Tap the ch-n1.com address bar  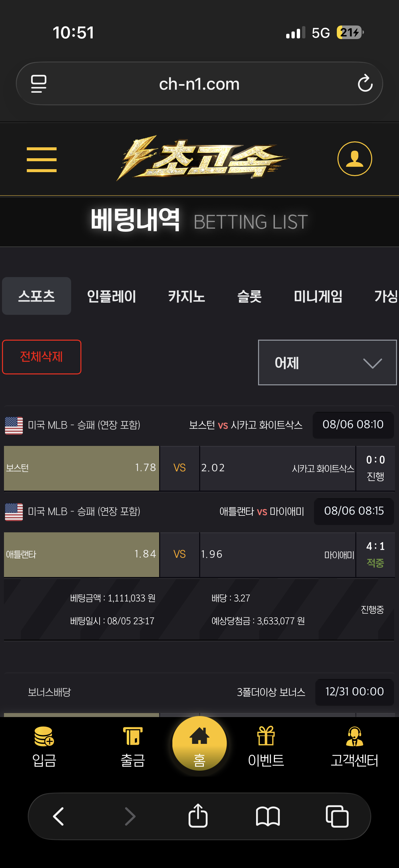click(199, 83)
